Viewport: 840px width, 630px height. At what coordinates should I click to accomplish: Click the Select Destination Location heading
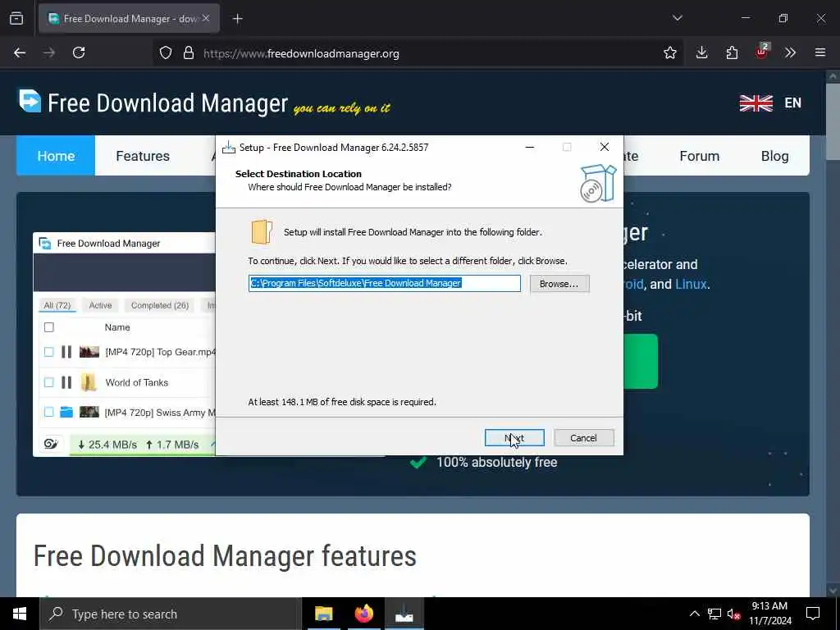click(x=299, y=174)
